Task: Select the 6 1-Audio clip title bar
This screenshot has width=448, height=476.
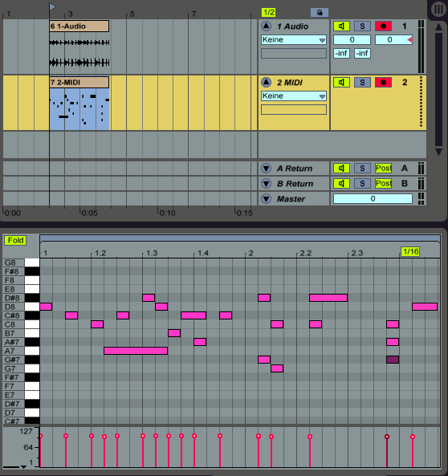Action: click(79, 26)
